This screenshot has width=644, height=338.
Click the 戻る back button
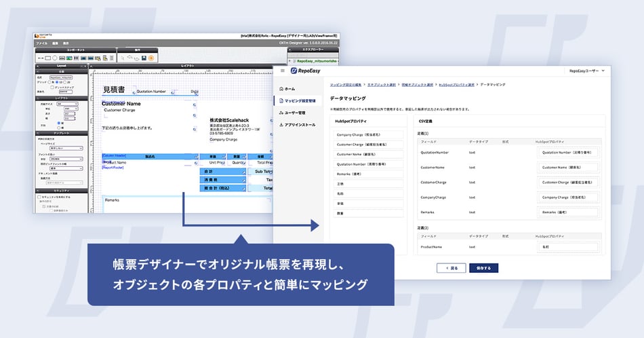point(451,268)
